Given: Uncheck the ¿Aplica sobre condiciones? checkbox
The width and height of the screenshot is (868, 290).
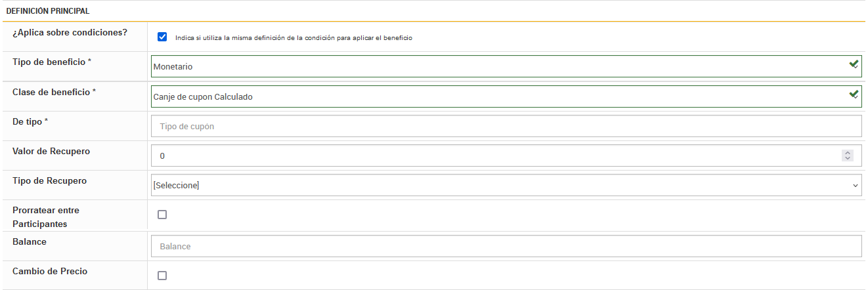Looking at the screenshot, I should click(162, 37).
